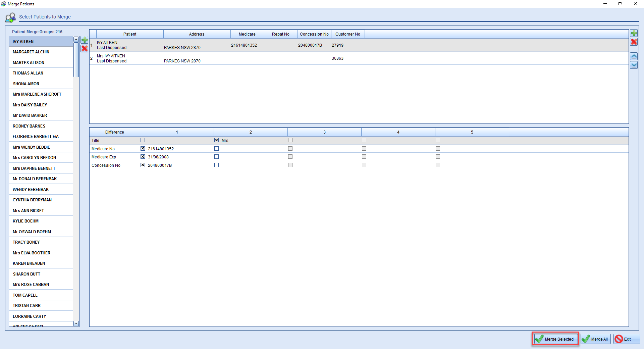Click the Address column header
This screenshot has height=349, width=644.
point(197,34)
